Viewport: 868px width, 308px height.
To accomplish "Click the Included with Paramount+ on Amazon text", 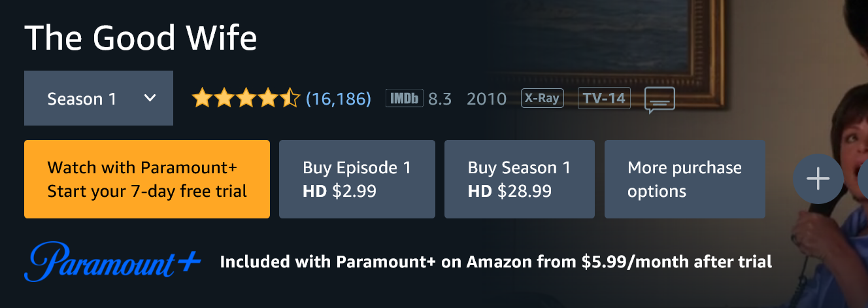I will point(495,262).
